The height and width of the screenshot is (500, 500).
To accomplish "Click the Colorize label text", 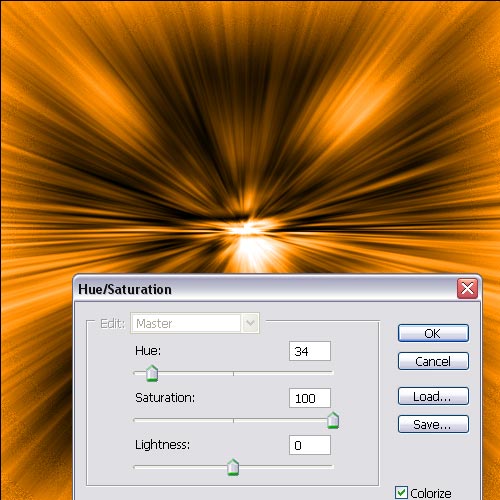I will tap(431, 493).
